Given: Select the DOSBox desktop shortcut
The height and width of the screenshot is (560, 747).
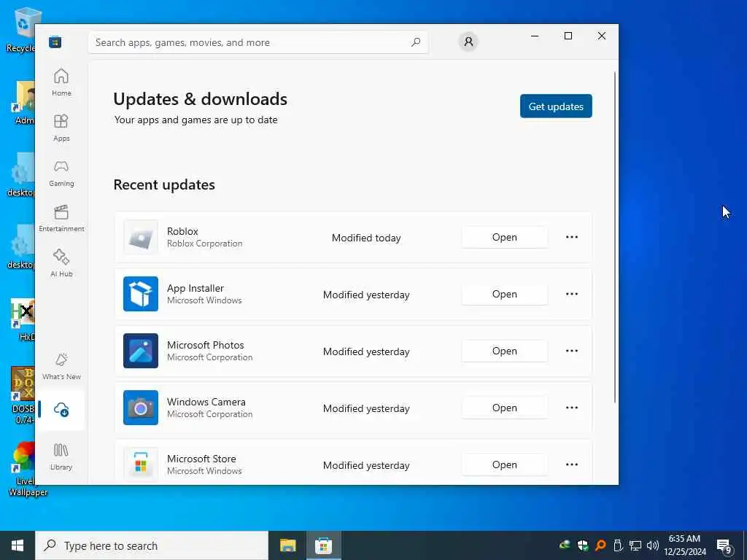Looking at the screenshot, I should pos(23,396).
